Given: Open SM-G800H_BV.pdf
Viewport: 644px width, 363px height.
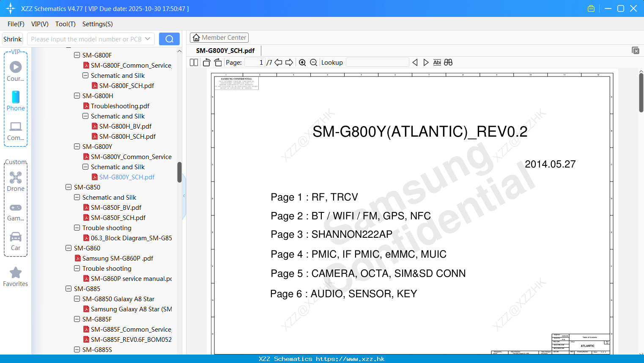Looking at the screenshot, I should click(125, 126).
